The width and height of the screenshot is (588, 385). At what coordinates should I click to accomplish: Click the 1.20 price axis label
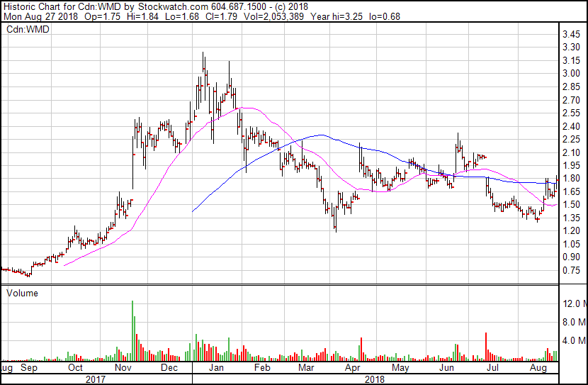(x=571, y=230)
